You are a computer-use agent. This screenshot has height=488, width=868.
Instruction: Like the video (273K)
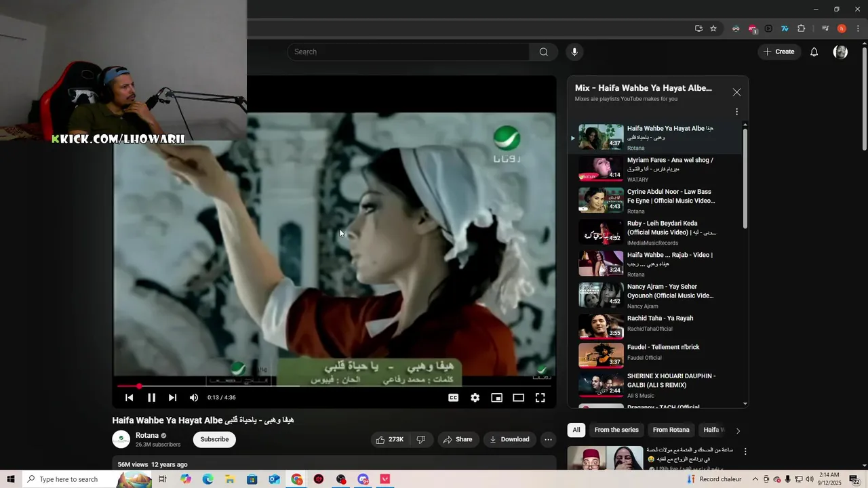pyautogui.click(x=389, y=439)
